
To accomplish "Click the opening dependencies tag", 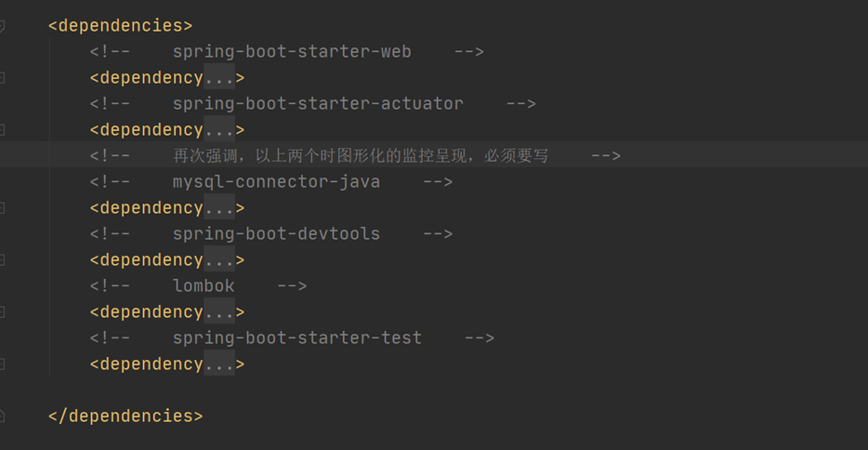I will (x=120, y=25).
